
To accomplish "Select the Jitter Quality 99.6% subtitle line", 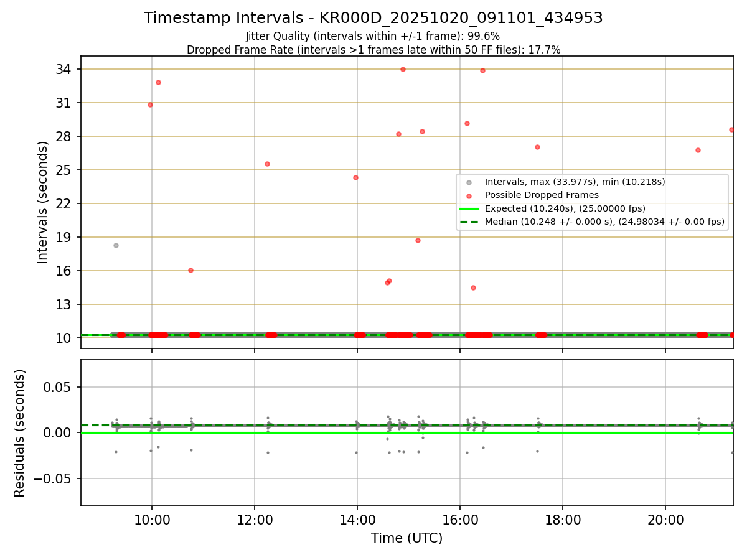I will (x=373, y=36).
